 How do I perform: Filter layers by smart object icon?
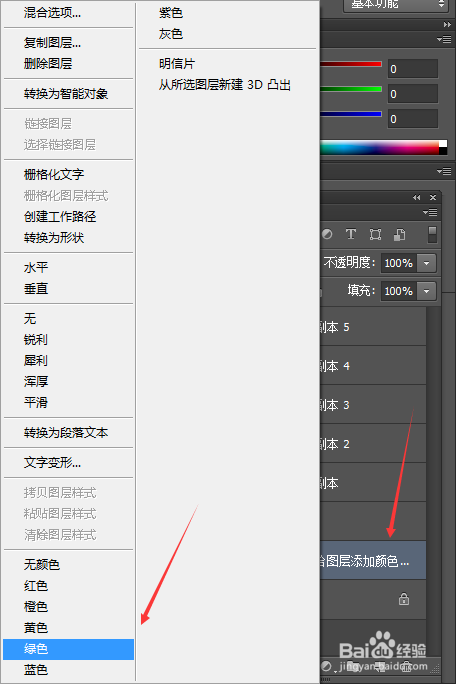tap(400, 234)
